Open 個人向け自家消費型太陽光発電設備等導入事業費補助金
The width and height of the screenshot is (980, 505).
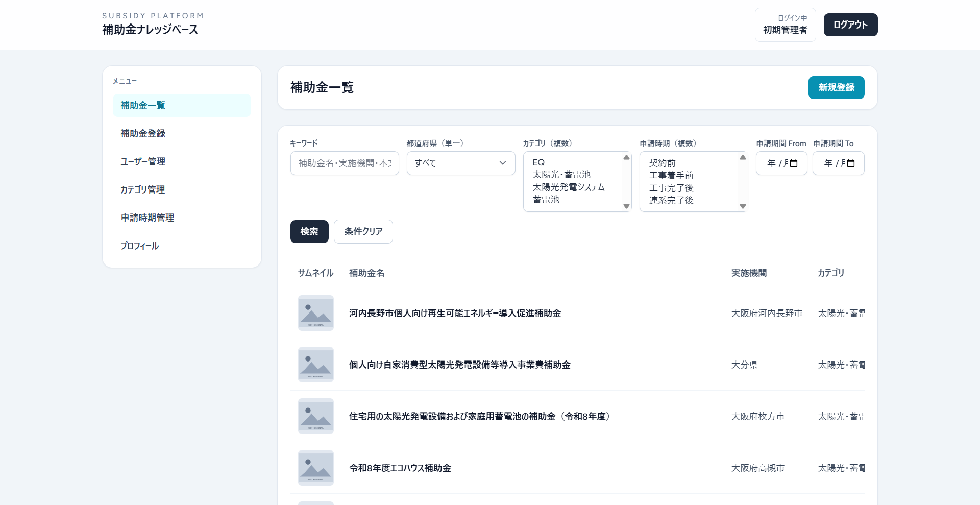(x=459, y=365)
